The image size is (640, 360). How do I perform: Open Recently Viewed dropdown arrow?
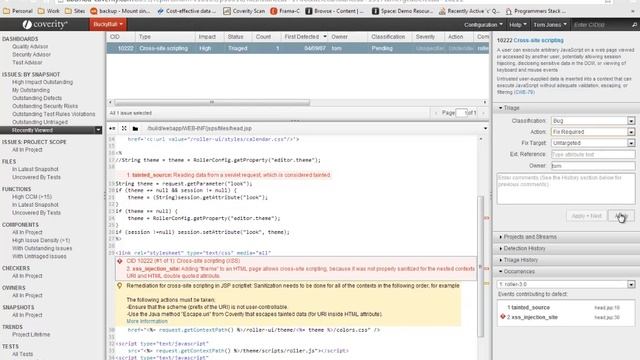(98, 130)
